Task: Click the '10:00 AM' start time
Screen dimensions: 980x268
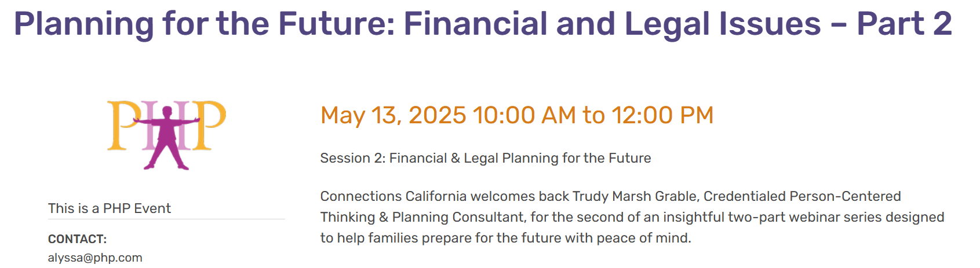Action: coord(524,115)
